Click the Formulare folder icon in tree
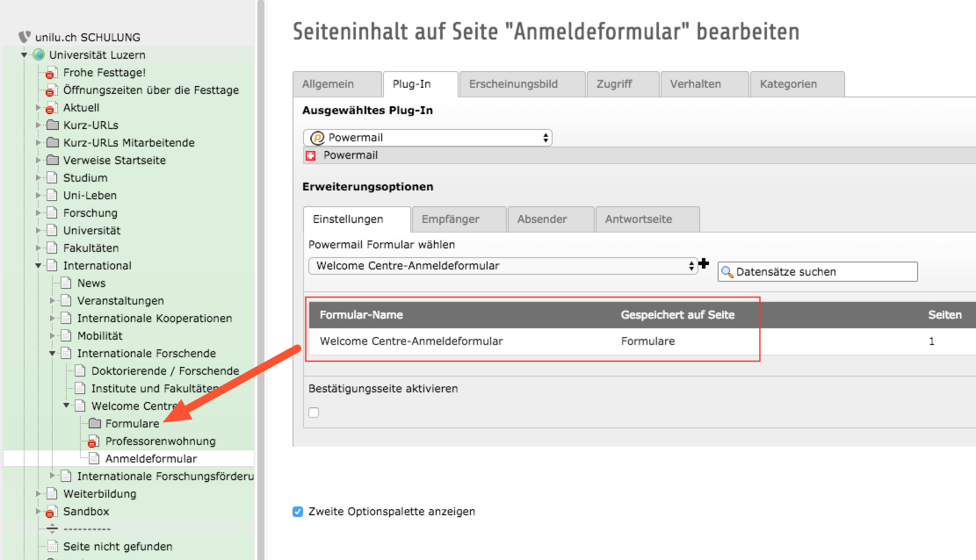976x560 pixels. pos(95,423)
